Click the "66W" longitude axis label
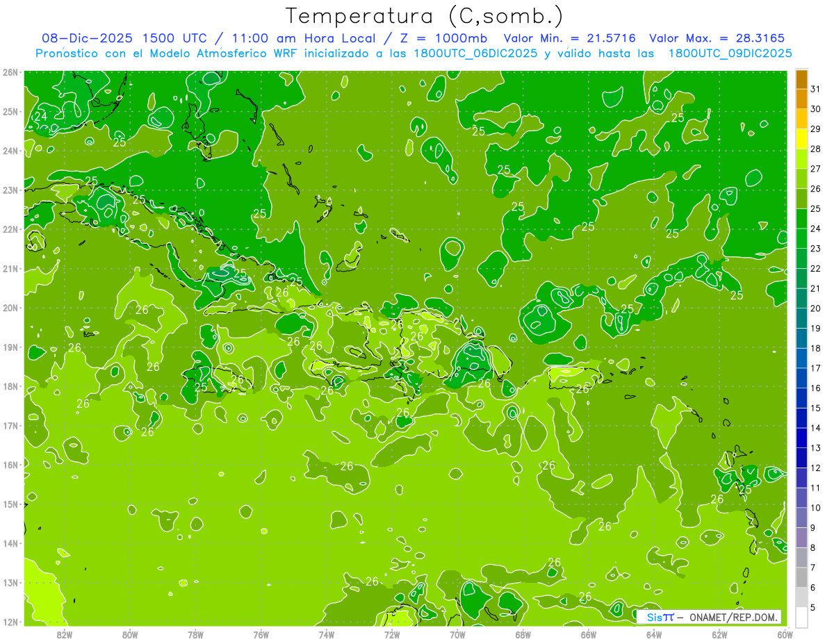834x644 pixels. point(589,634)
